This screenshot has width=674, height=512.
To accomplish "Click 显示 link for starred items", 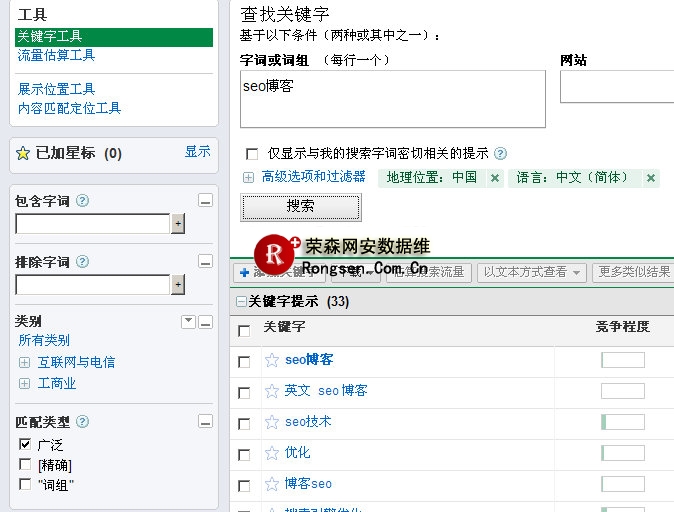I will (197, 152).
